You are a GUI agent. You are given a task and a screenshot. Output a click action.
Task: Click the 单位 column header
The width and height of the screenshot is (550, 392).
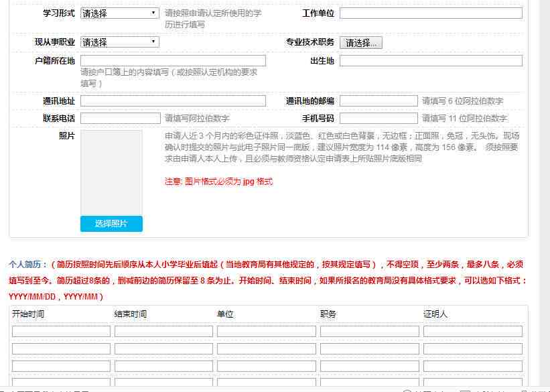tap(225, 314)
